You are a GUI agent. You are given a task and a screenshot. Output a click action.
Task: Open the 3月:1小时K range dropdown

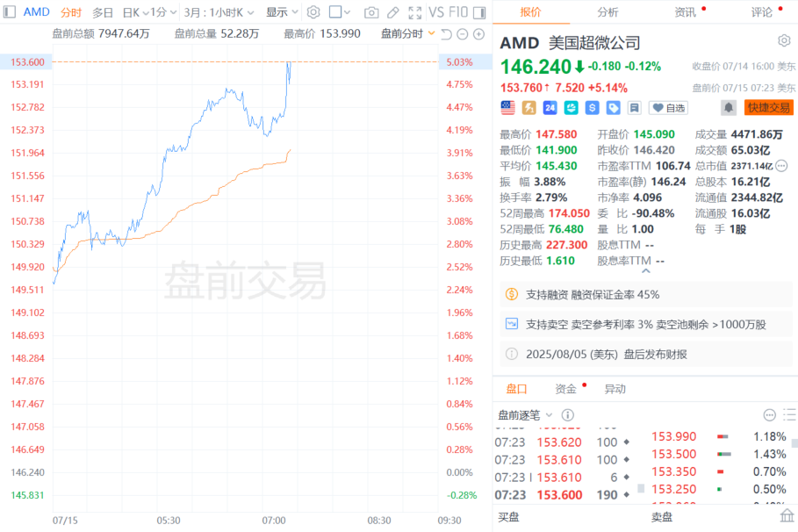pyautogui.click(x=219, y=12)
